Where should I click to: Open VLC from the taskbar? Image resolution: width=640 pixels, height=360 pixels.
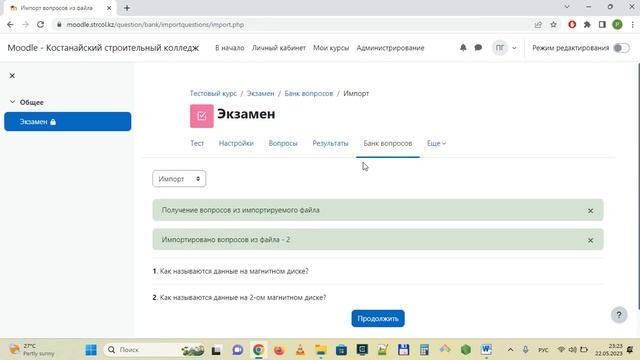[300, 350]
